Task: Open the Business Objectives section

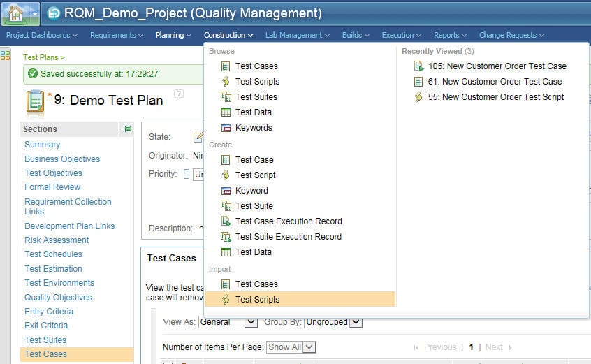Action: click(62, 159)
